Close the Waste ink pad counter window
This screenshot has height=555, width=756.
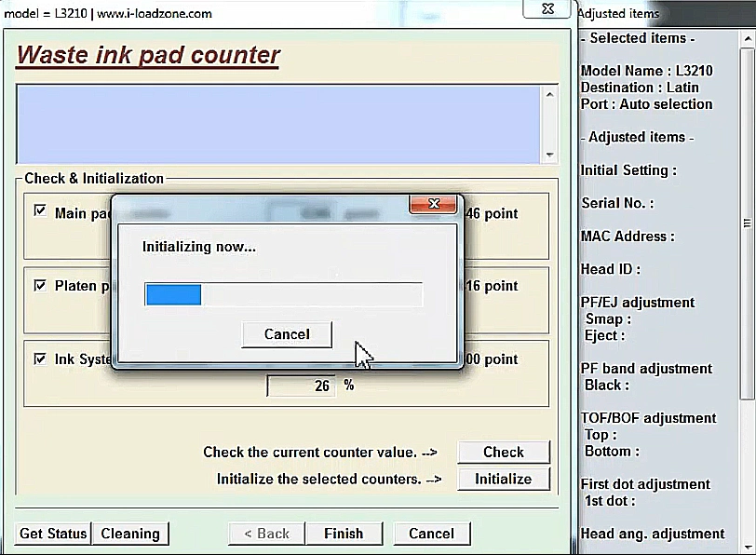(547, 9)
